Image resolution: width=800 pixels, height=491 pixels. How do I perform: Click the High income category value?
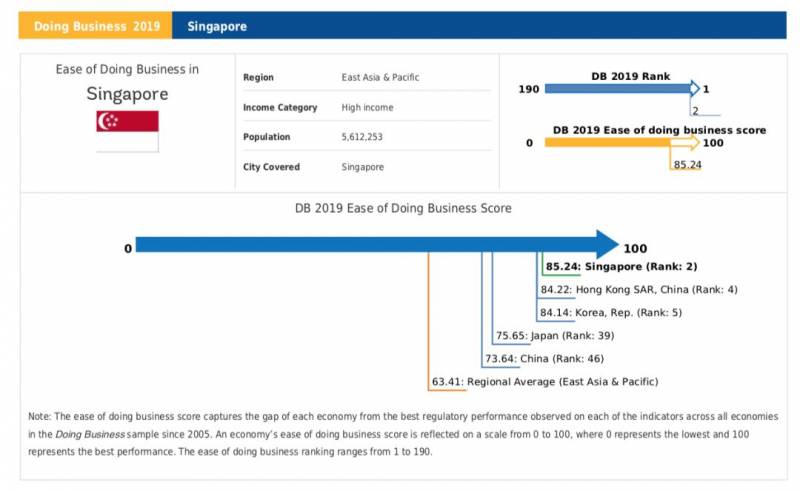click(x=367, y=108)
